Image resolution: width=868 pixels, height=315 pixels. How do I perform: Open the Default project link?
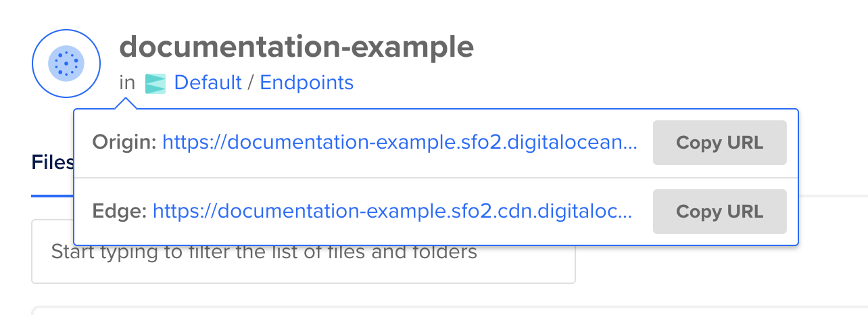pyautogui.click(x=208, y=83)
